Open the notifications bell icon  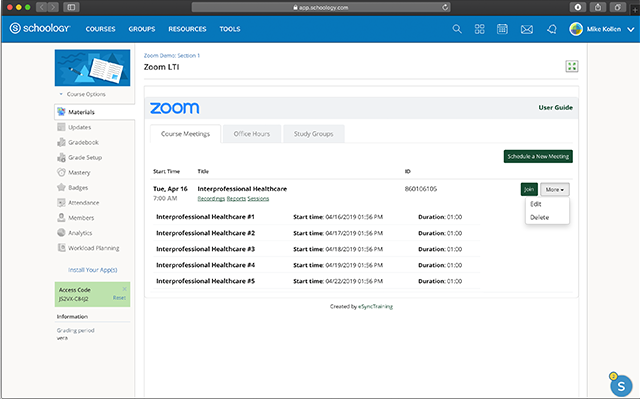[x=551, y=29]
